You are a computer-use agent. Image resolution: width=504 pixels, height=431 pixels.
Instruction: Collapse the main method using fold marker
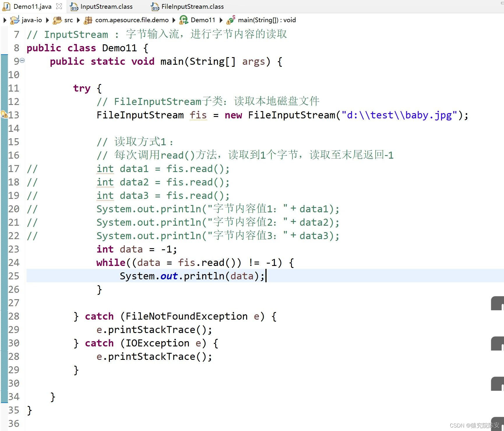(23, 60)
